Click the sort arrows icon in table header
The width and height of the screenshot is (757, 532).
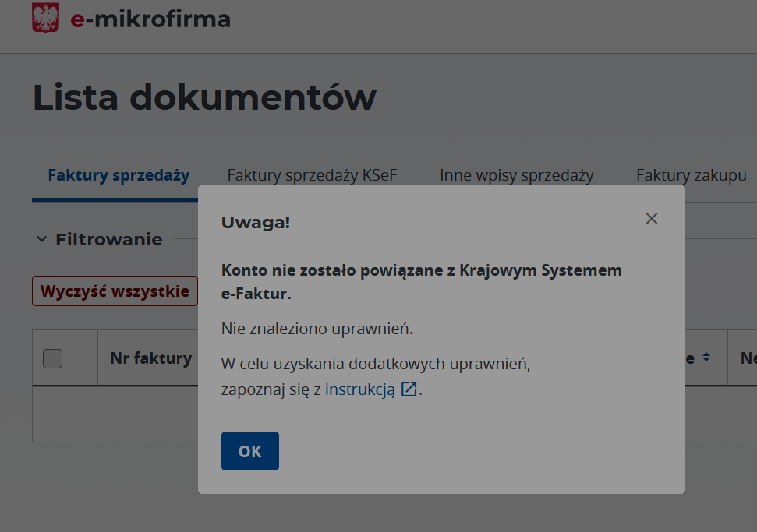706,358
